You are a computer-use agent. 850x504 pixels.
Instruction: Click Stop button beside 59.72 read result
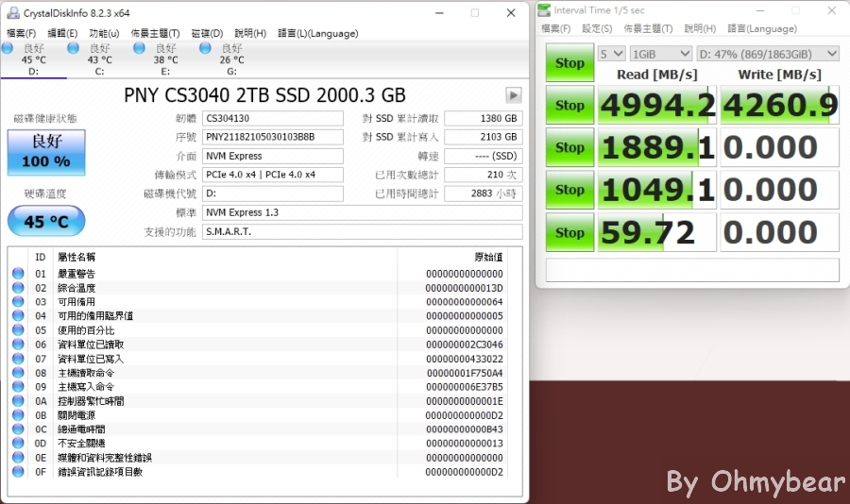tap(569, 232)
